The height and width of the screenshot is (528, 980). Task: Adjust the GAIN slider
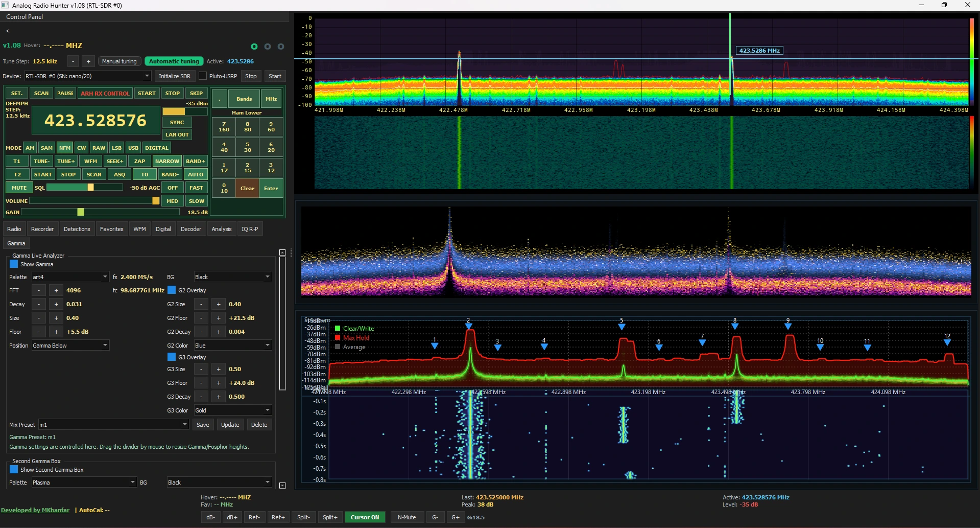[x=82, y=212]
